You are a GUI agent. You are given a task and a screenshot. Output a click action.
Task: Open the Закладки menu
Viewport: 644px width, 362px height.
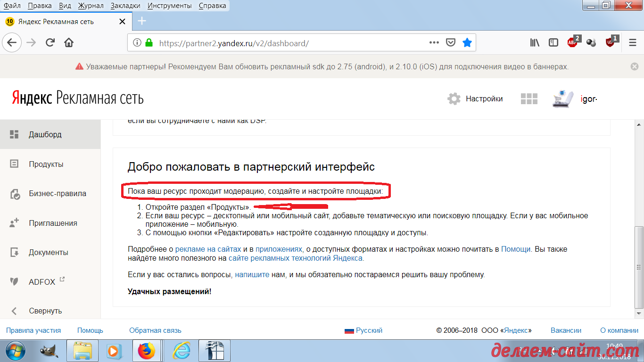[125, 6]
